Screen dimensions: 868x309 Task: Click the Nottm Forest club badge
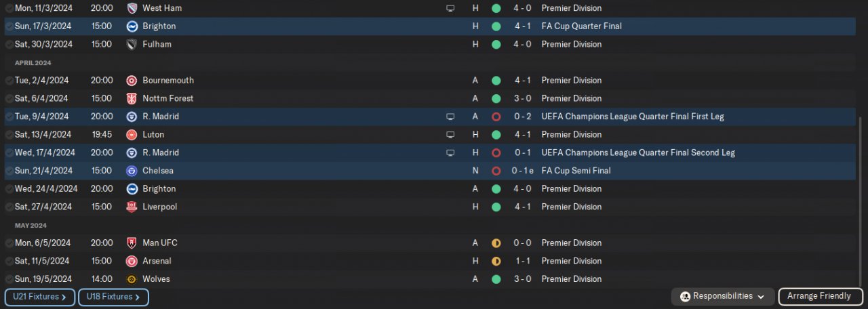coord(132,98)
